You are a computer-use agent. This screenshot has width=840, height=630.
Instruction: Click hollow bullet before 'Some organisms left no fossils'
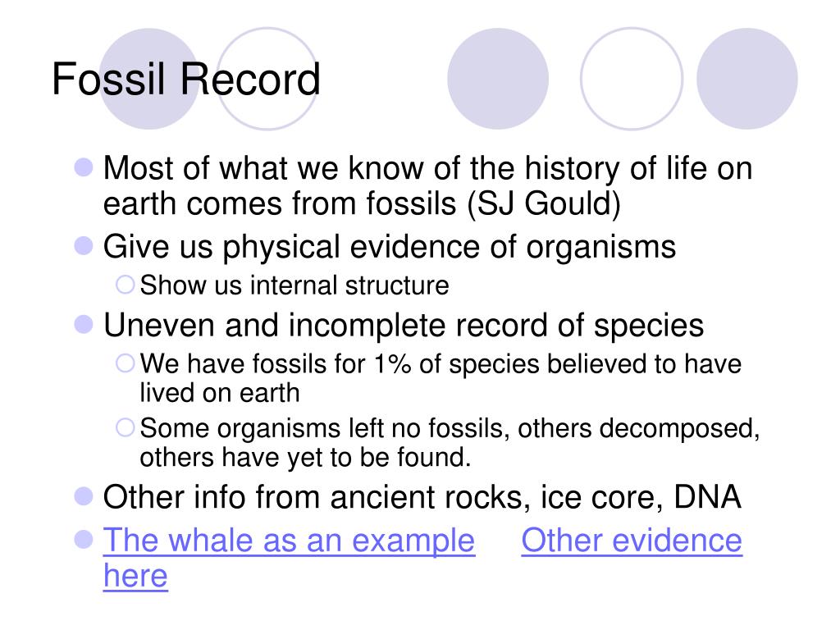(125, 427)
